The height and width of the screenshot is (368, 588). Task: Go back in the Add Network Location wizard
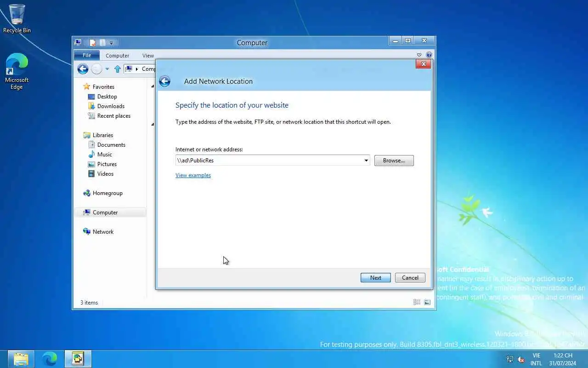click(164, 81)
